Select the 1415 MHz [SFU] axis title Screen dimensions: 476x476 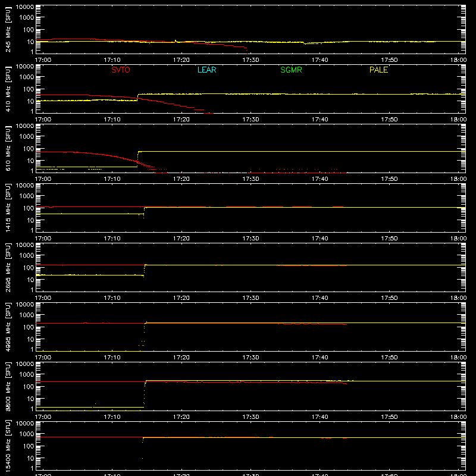(8, 208)
